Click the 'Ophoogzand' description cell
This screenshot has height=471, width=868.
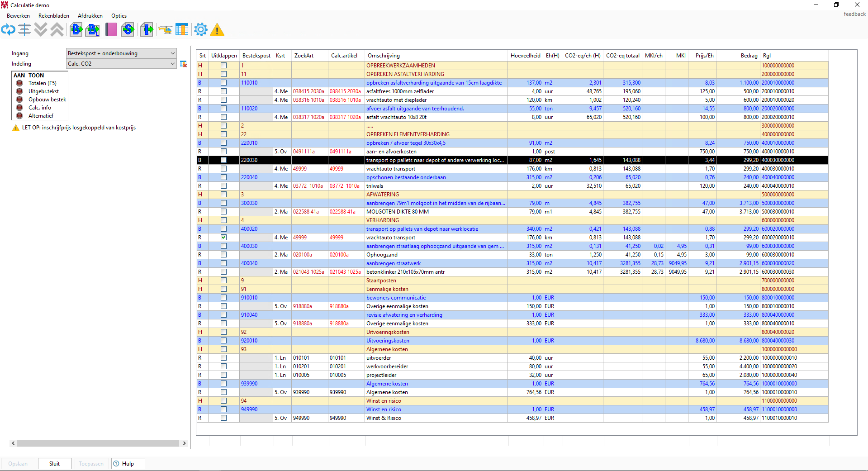436,255
